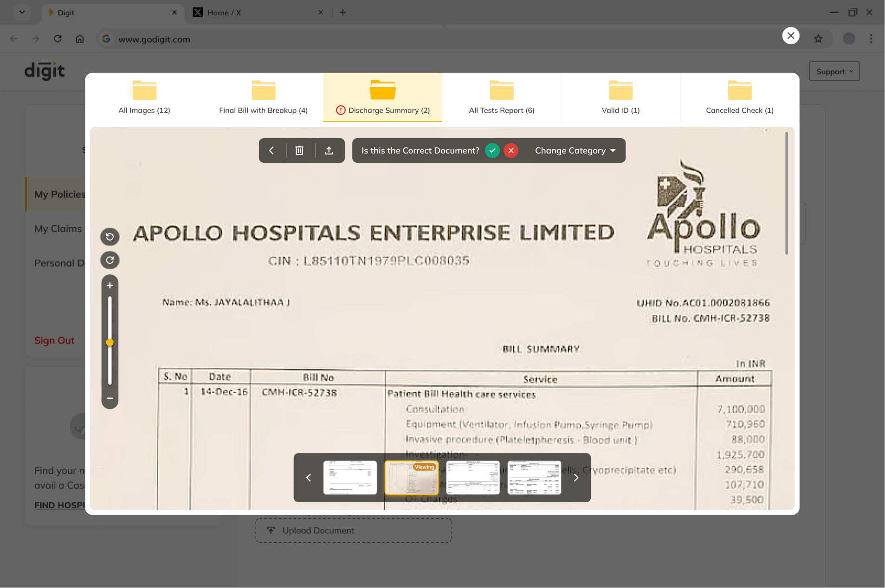Expand the Support dropdown
Screen dimensions: 885x588
pyautogui.click(x=834, y=71)
